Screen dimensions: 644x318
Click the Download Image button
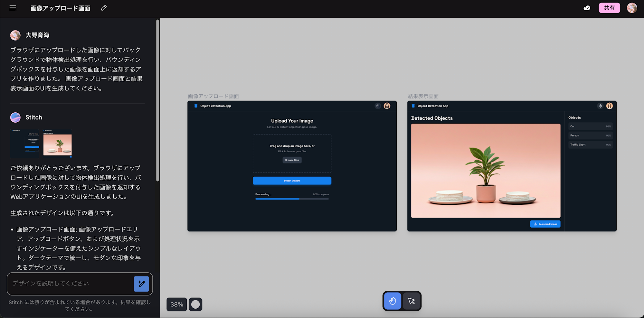tap(545, 224)
